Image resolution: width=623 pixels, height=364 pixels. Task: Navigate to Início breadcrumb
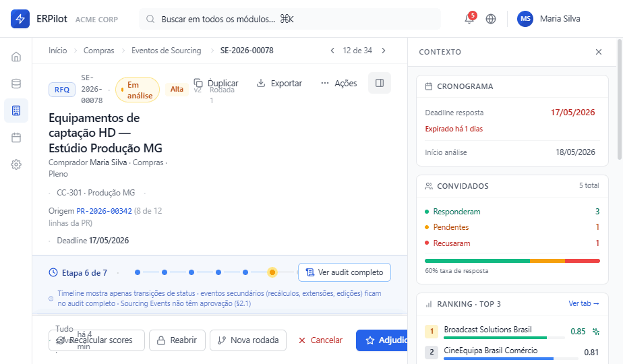coord(57,51)
